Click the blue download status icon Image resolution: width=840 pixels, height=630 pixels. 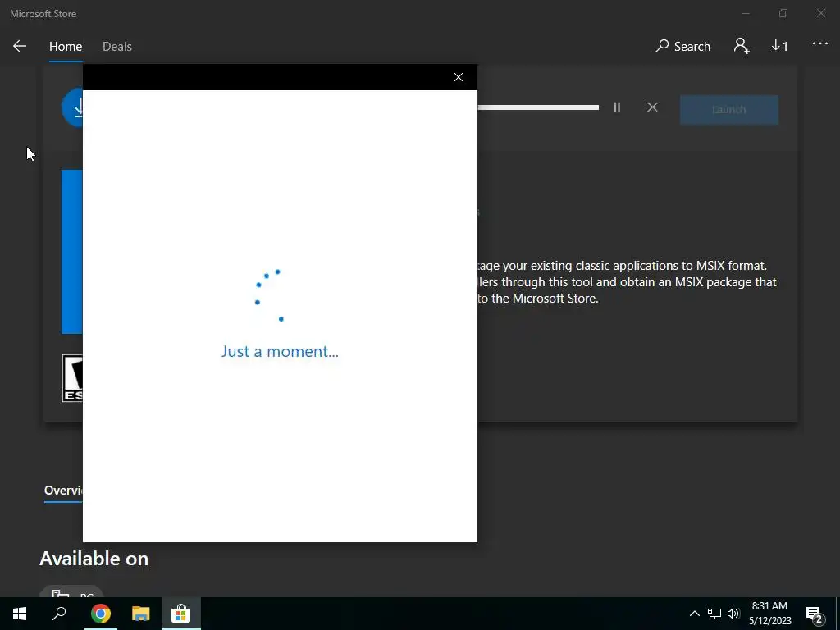pyautogui.click(x=72, y=107)
